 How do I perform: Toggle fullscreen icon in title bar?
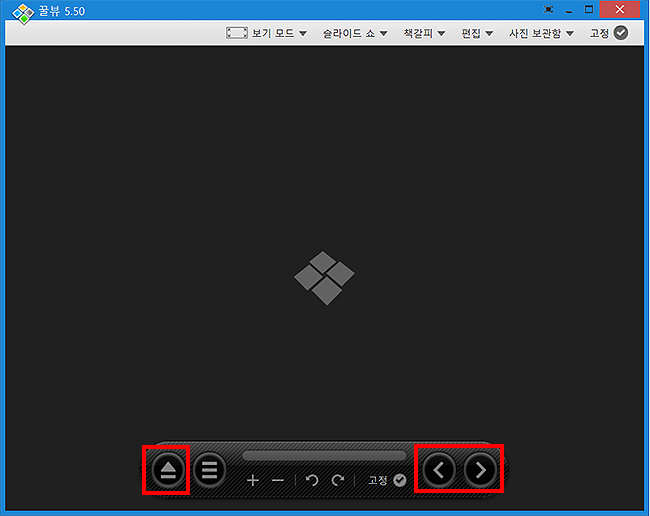[548, 10]
